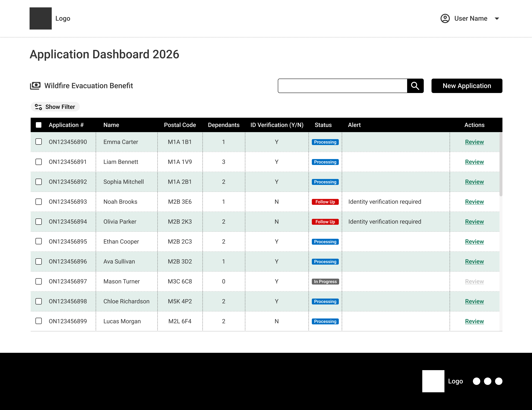Open Review link for Olivia Parker
The height and width of the screenshot is (410, 532).
(474, 222)
